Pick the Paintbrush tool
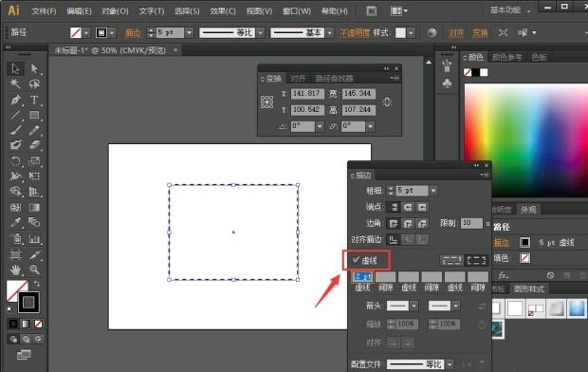The image size is (588, 372). click(15, 131)
